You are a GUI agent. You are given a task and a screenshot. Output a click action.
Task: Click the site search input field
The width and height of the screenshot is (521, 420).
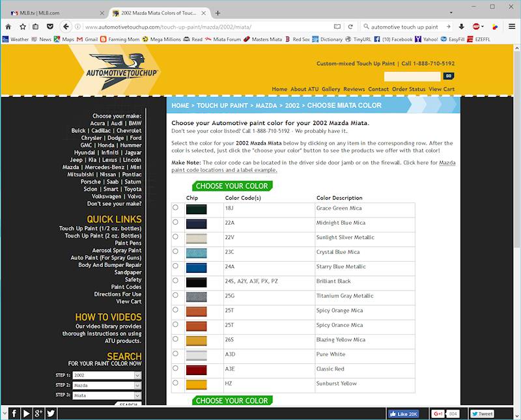412,76
